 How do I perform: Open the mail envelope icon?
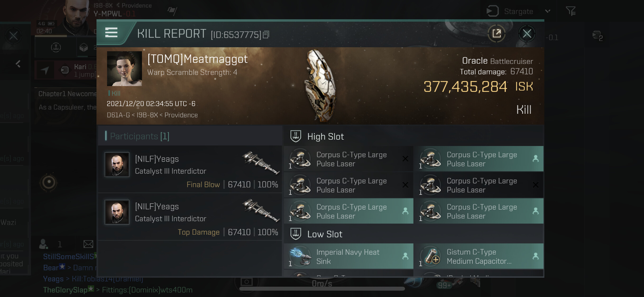(x=88, y=244)
